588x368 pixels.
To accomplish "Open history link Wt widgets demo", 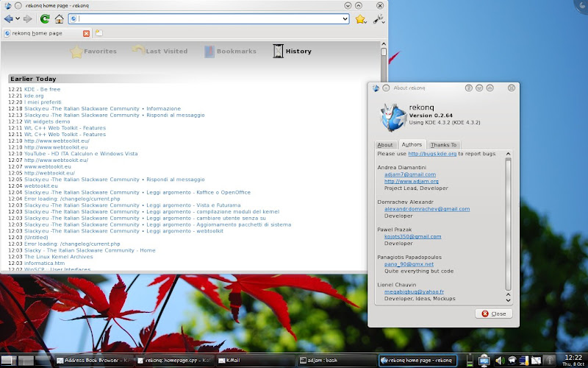I will click(47, 121).
